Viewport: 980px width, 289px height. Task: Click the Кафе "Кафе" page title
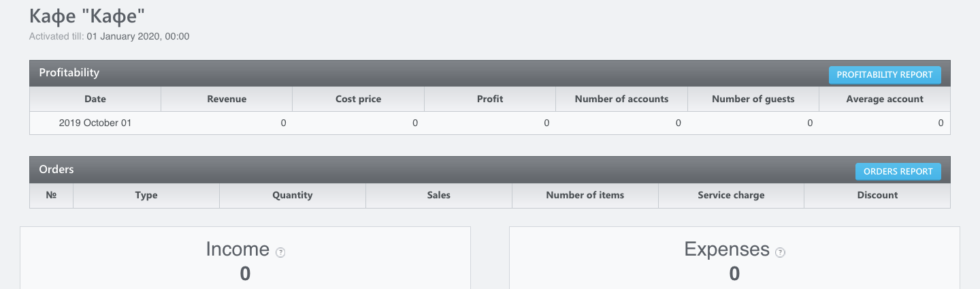[x=87, y=16]
